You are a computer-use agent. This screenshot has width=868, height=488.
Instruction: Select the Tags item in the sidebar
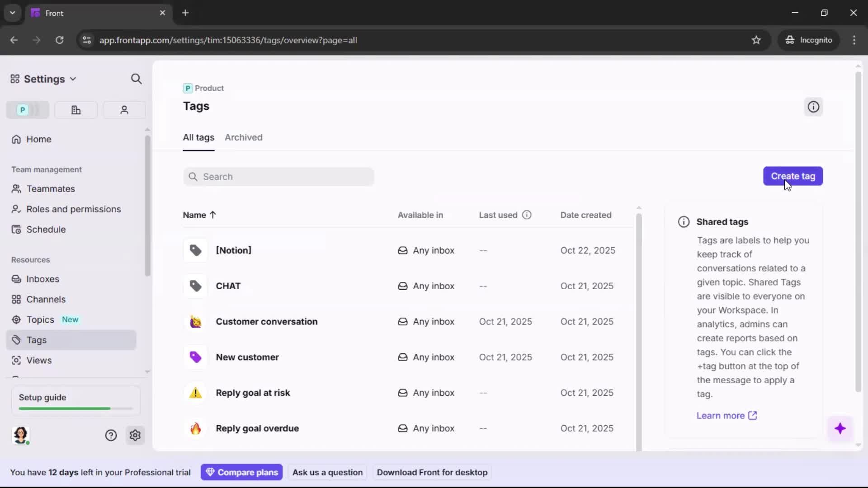pos(36,340)
